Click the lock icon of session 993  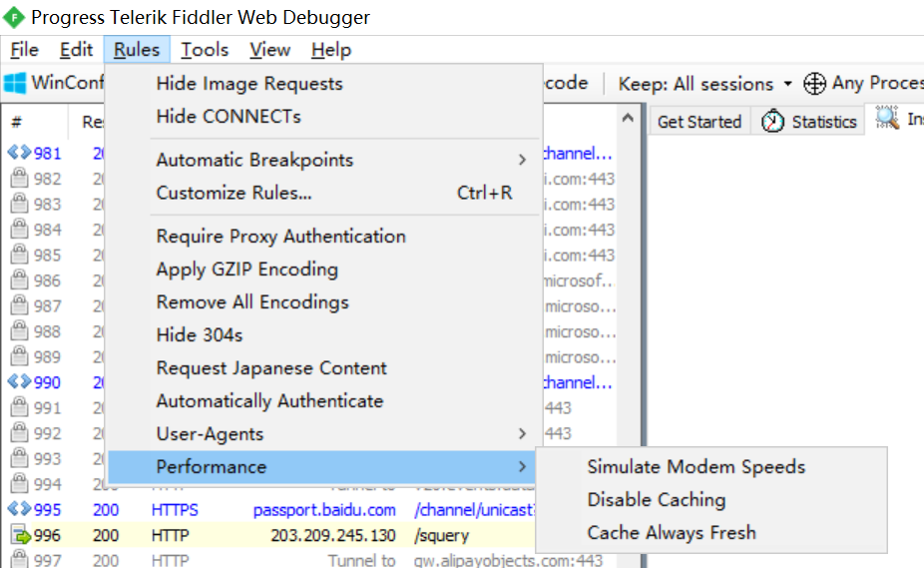coord(19,457)
